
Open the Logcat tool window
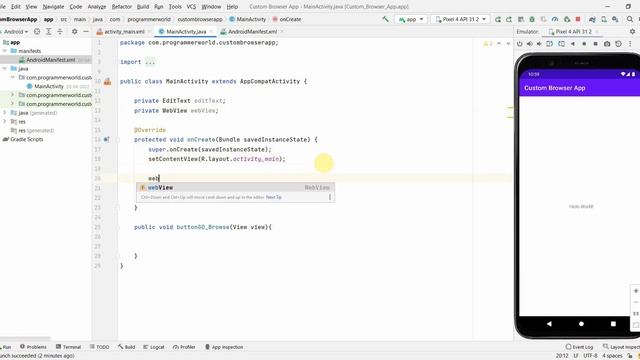pyautogui.click(x=154, y=347)
